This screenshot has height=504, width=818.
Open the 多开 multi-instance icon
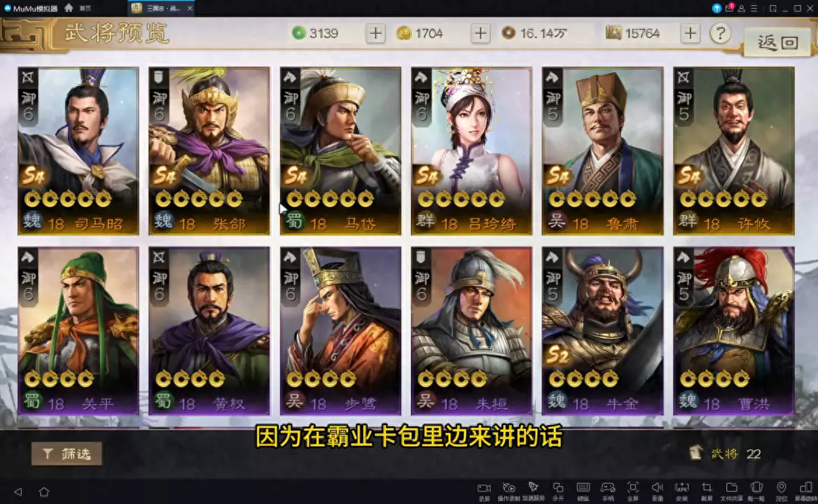point(557,491)
